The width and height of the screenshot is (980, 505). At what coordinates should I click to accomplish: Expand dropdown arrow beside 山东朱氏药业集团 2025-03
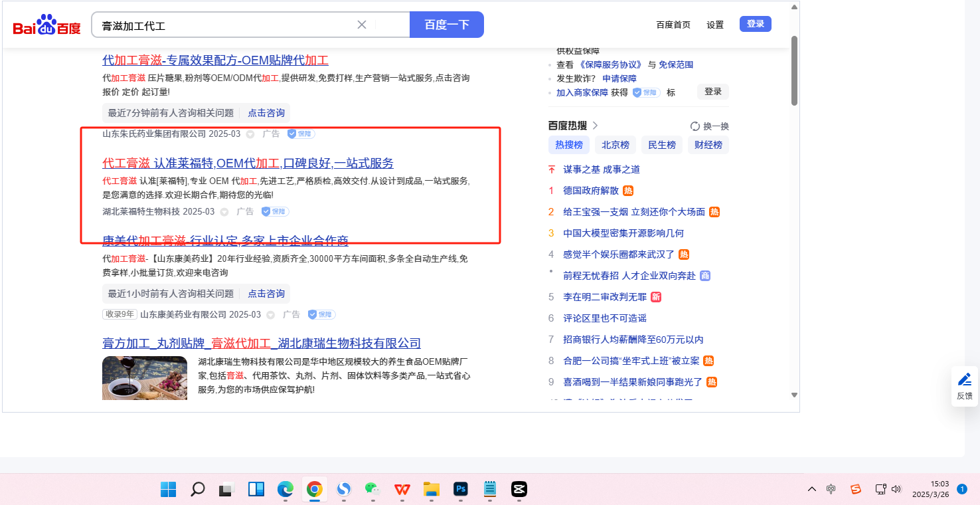coord(250,134)
